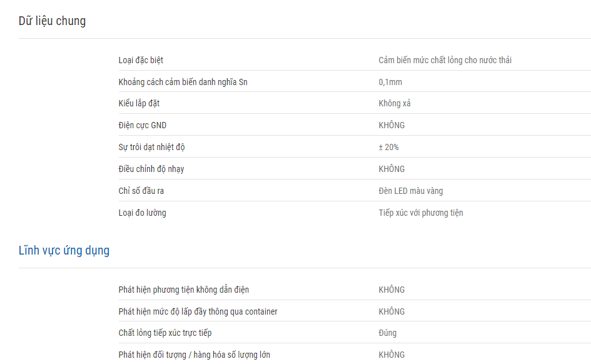This screenshot has height=364, width=591.
Task: Select the 'Kiểu lắp đặt' row label
Action: coord(139,104)
